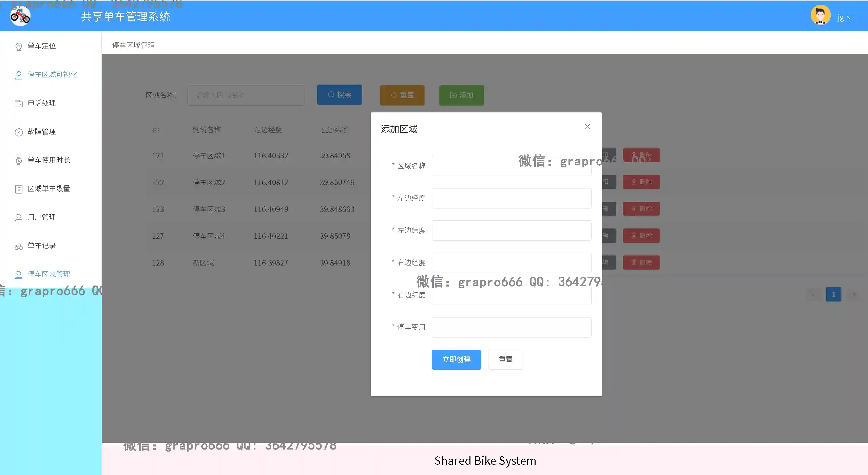Click 单车记录 bicycle icon
Image resolution: width=868 pixels, height=475 pixels.
point(19,246)
